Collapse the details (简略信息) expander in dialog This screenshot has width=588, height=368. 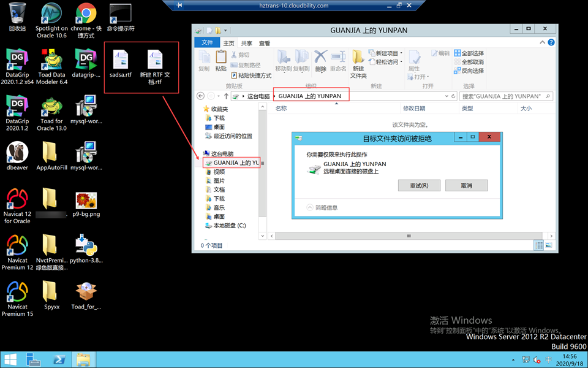[311, 207]
